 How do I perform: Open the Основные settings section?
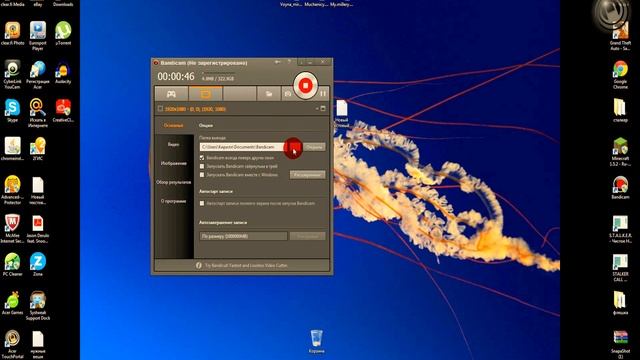click(x=173, y=126)
